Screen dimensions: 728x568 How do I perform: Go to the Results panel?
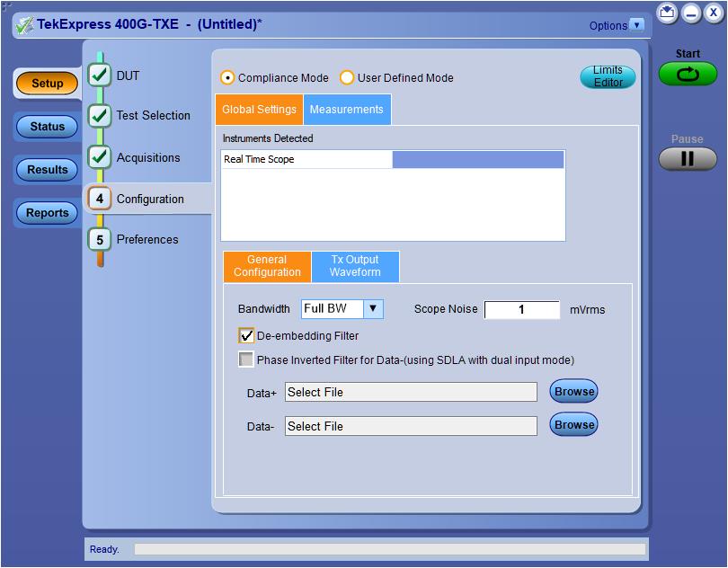pos(48,170)
